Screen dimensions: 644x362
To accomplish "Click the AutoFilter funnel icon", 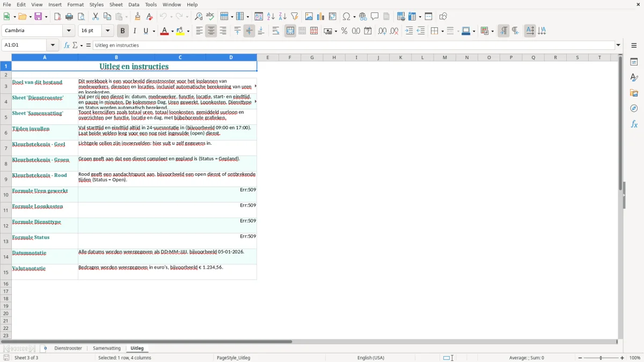I will pos(294,17).
